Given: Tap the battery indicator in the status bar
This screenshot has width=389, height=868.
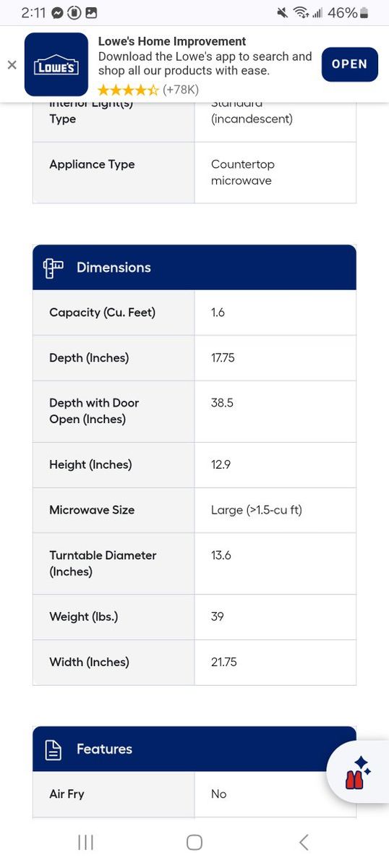Looking at the screenshot, I should tap(364, 13).
